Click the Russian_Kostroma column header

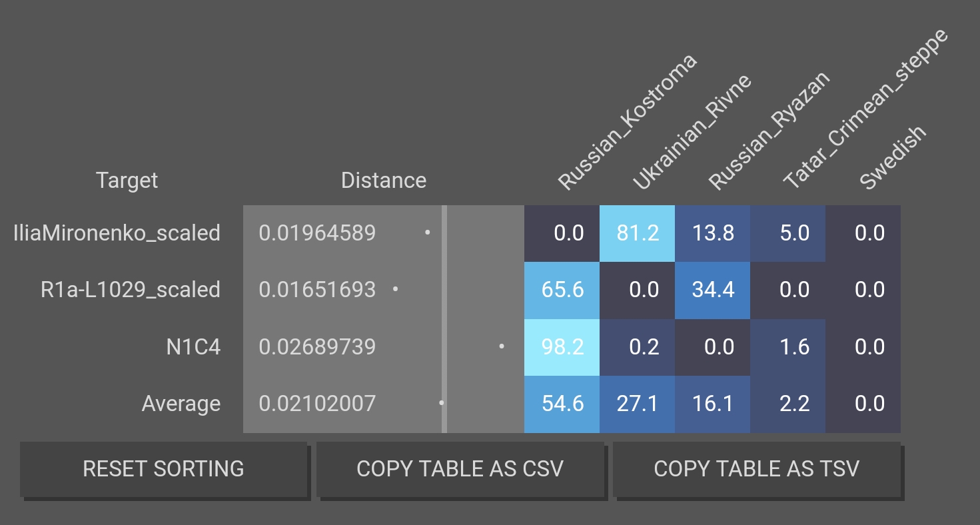(x=626, y=123)
